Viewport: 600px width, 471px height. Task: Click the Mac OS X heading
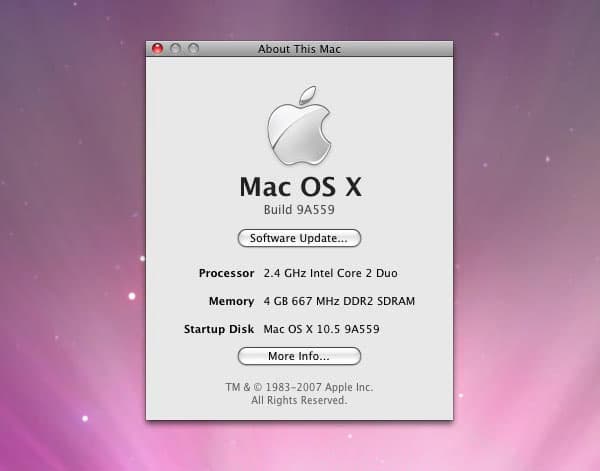pyautogui.click(x=300, y=187)
